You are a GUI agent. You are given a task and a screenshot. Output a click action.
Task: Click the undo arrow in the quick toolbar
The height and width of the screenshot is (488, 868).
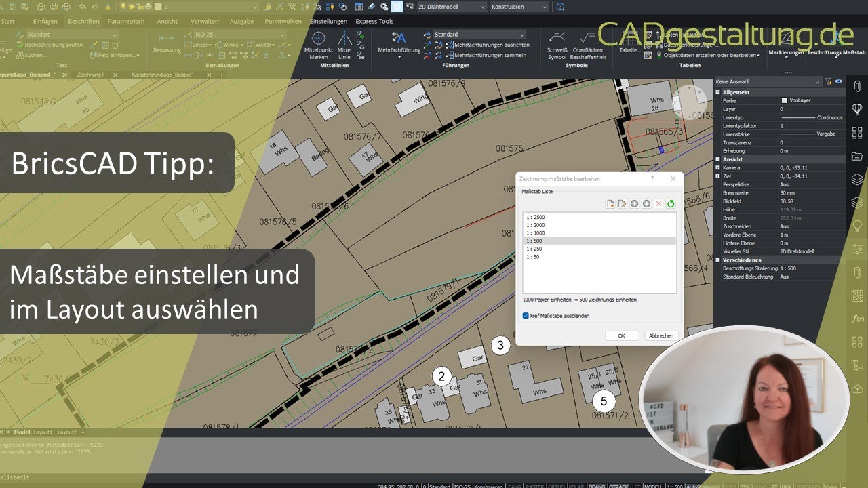(x=83, y=7)
